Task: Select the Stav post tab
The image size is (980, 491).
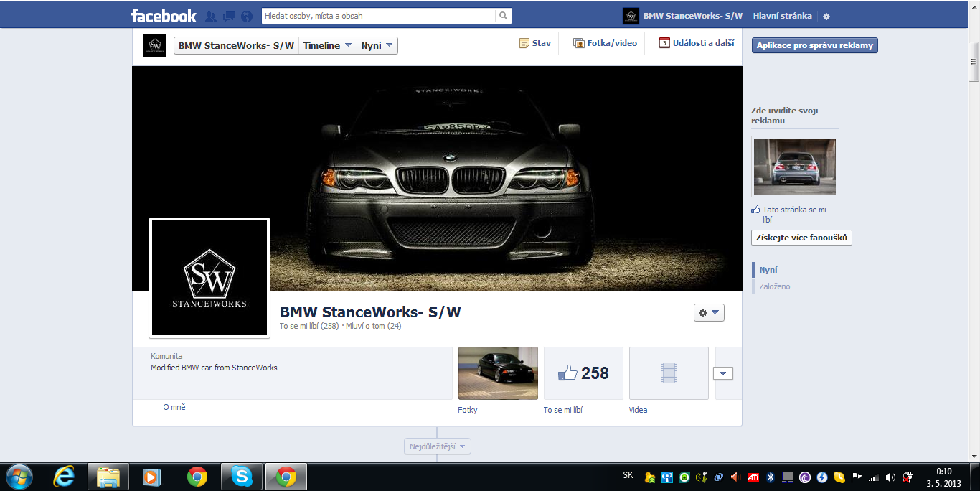Action: coord(535,43)
